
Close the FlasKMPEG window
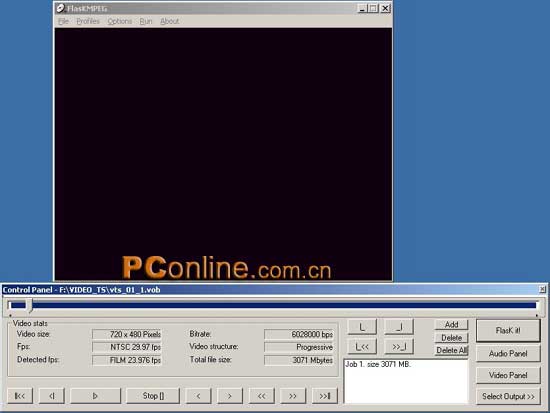(385, 8)
